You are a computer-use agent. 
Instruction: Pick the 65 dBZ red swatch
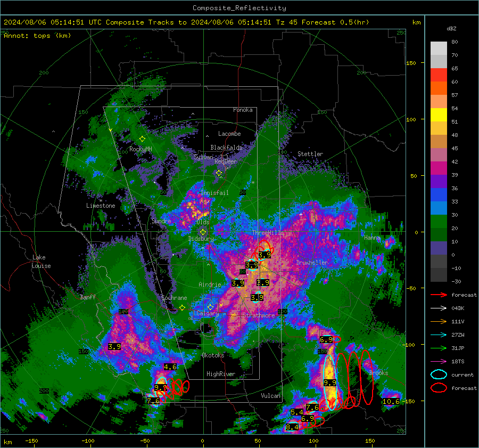(x=439, y=75)
